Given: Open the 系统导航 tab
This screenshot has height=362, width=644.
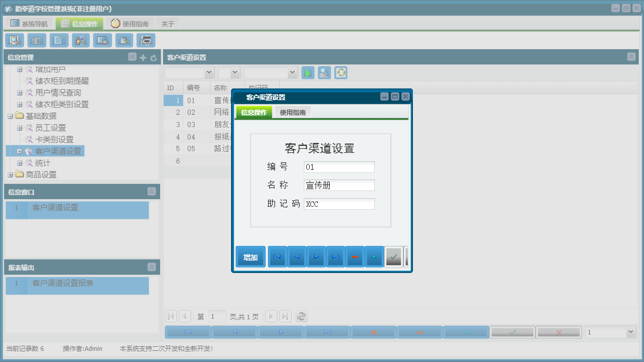Looking at the screenshot, I should [x=29, y=24].
